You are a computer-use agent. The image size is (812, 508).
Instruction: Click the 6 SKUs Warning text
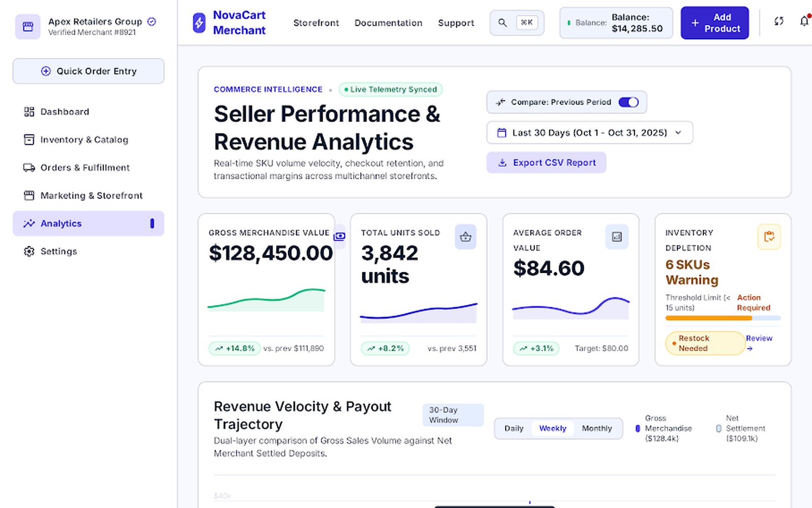click(x=692, y=272)
